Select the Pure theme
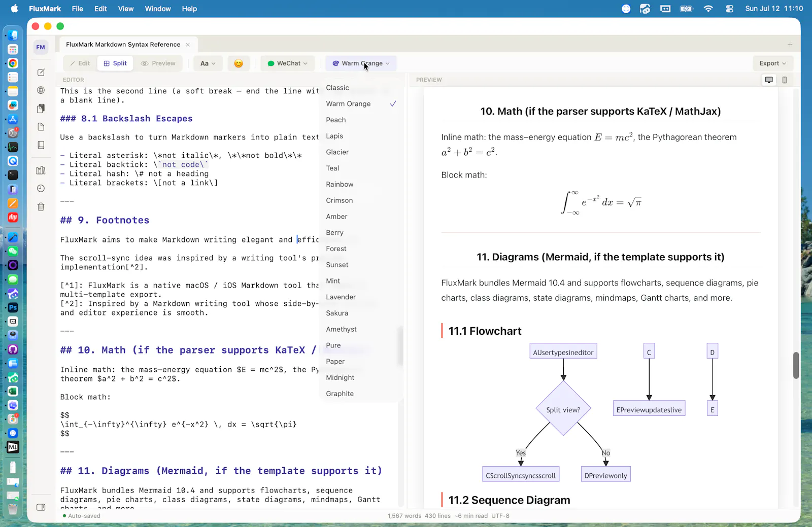Viewport: 812px width, 527px height. pyautogui.click(x=361, y=345)
